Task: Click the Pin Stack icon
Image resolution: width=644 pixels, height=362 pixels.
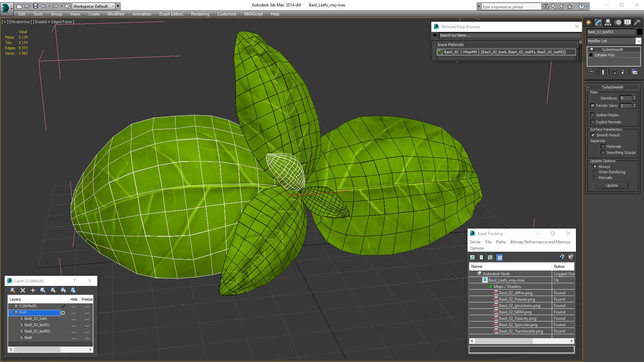Action: [591, 72]
